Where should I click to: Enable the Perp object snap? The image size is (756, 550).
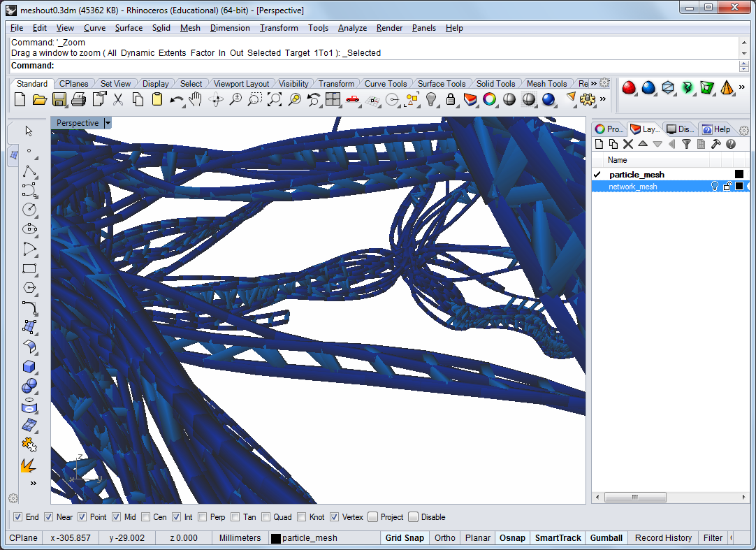coord(203,517)
